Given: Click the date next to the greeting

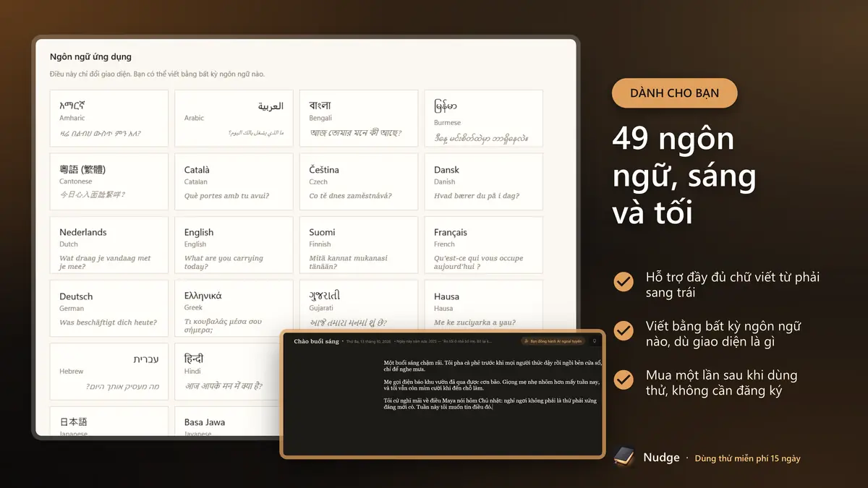Looking at the screenshot, I should click(x=368, y=341).
